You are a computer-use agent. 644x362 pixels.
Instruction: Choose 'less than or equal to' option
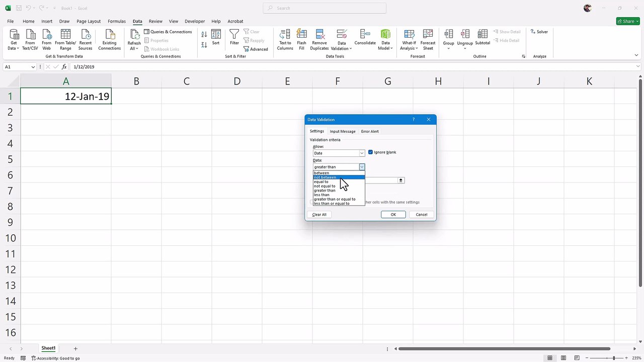(x=339, y=204)
